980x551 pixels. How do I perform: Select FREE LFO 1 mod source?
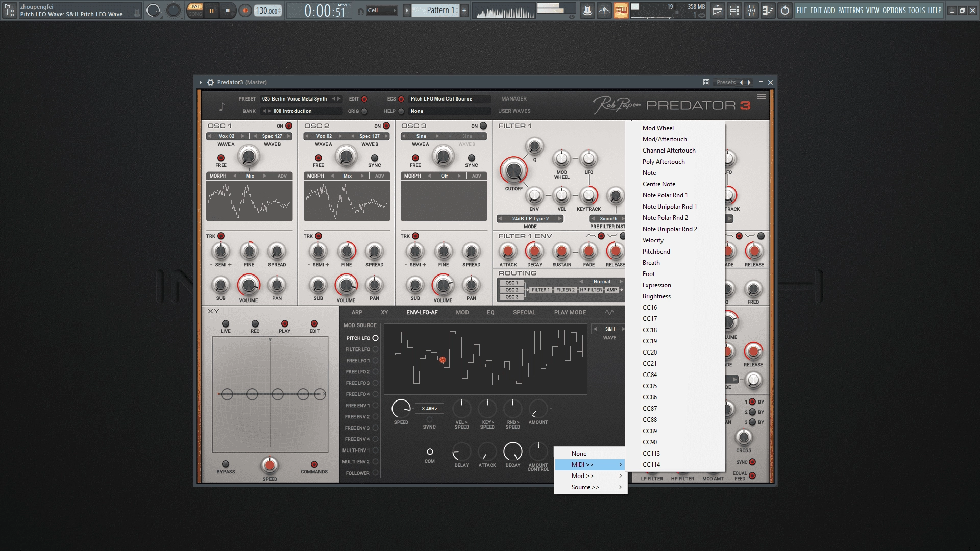click(x=361, y=361)
